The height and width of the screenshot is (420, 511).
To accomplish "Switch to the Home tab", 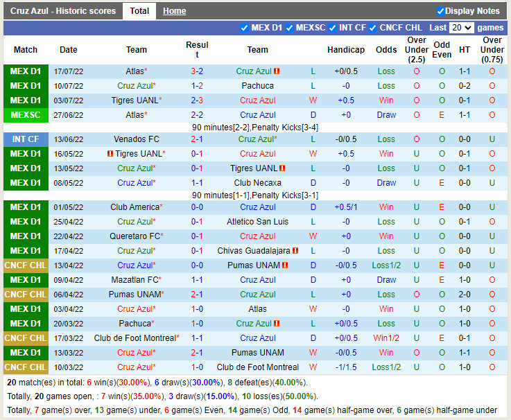I will tap(174, 11).
